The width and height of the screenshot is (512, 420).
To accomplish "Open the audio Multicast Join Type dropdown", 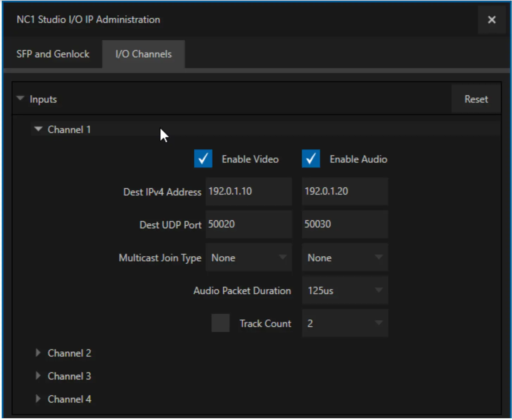I will [x=344, y=257].
